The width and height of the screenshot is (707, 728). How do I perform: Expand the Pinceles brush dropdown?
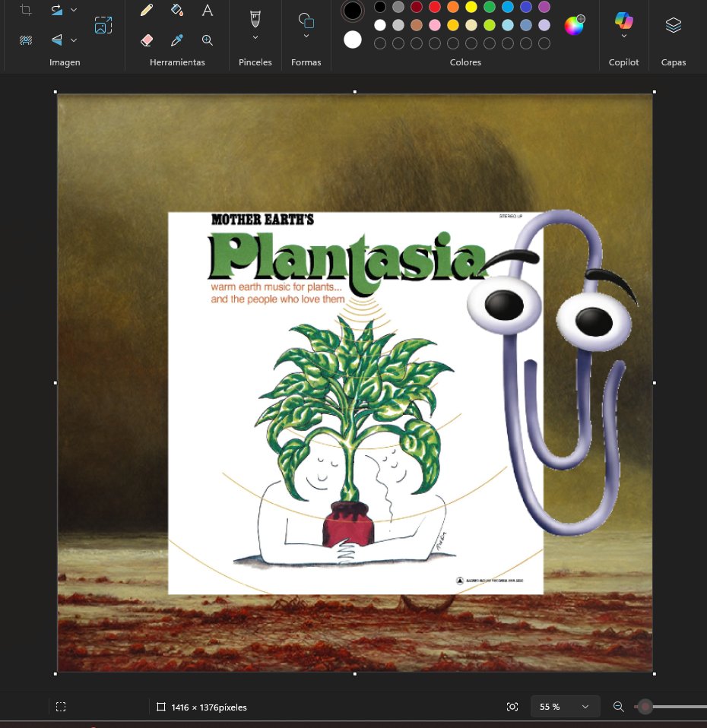click(x=255, y=37)
